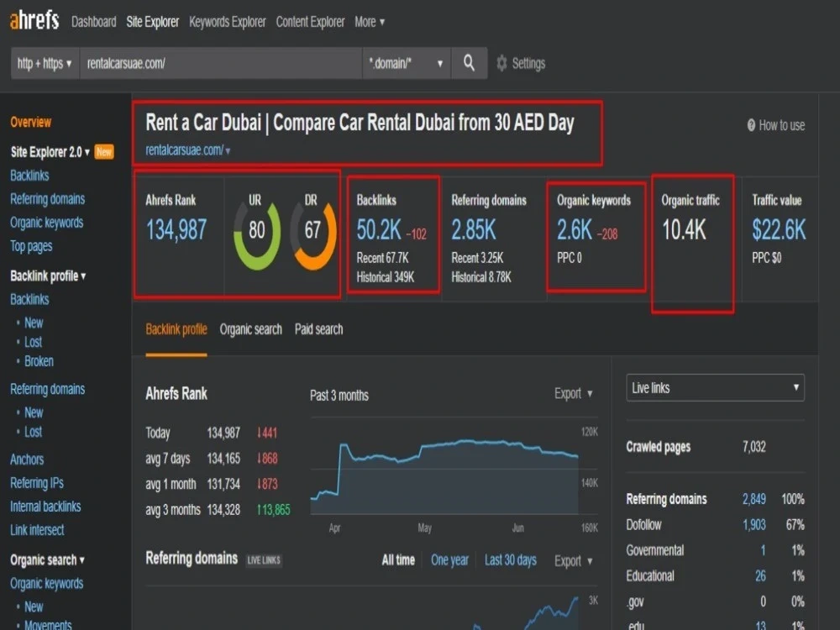Screen dimensions: 840x630
Task: Select One year range filter
Action: (449, 560)
